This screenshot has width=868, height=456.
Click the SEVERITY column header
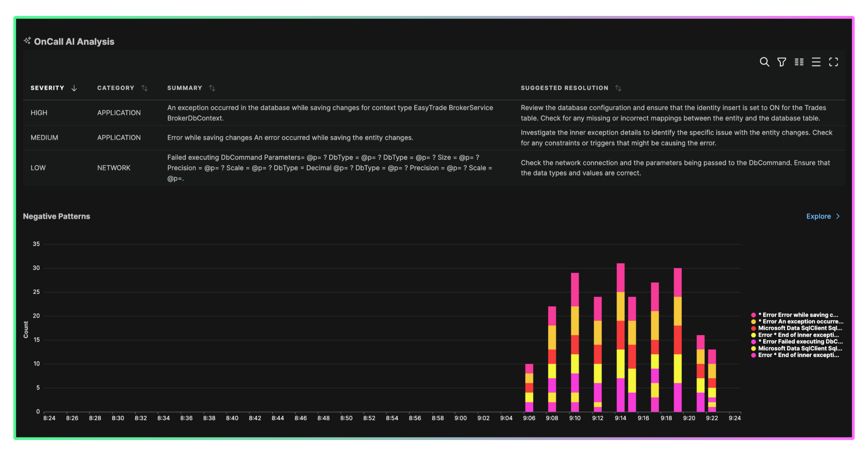coord(47,88)
